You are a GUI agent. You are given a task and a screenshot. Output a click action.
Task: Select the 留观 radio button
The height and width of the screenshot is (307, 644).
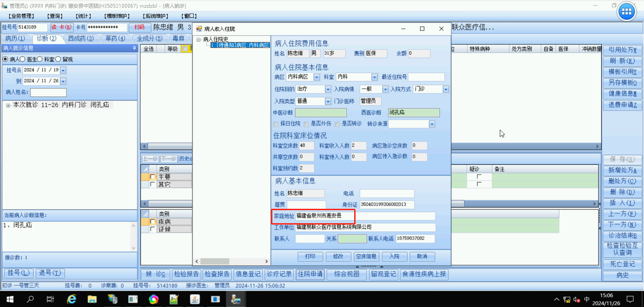58,59
